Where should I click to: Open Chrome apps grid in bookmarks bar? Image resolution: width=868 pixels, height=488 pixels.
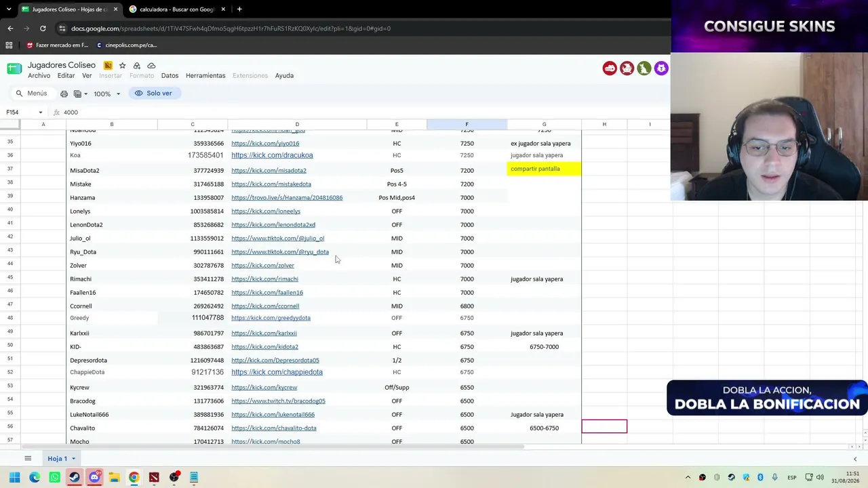(9, 45)
